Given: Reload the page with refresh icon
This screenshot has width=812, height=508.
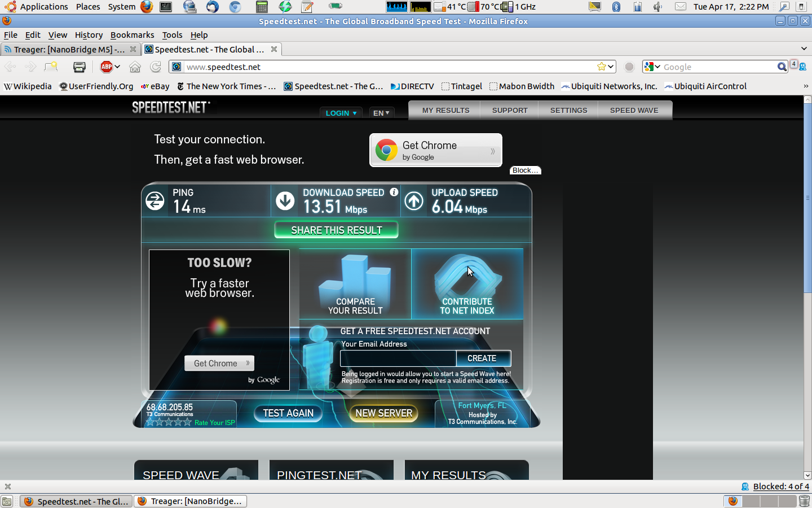Looking at the screenshot, I should [x=156, y=67].
